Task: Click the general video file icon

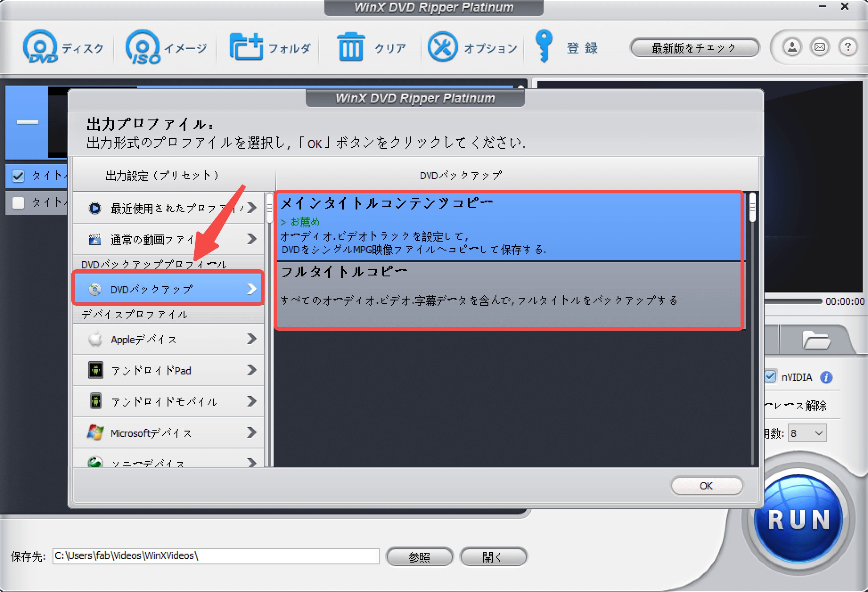Action: click(x=94, y=239)
